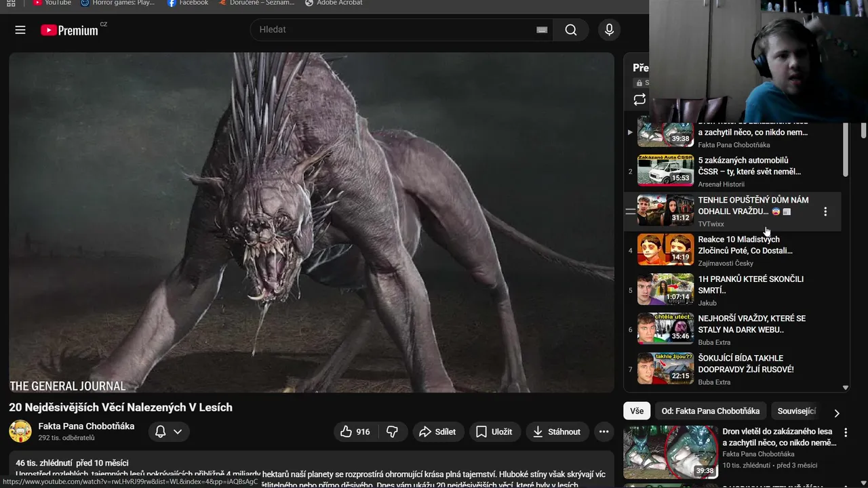Open notification bell dropdown for channel

coord(169,432)
